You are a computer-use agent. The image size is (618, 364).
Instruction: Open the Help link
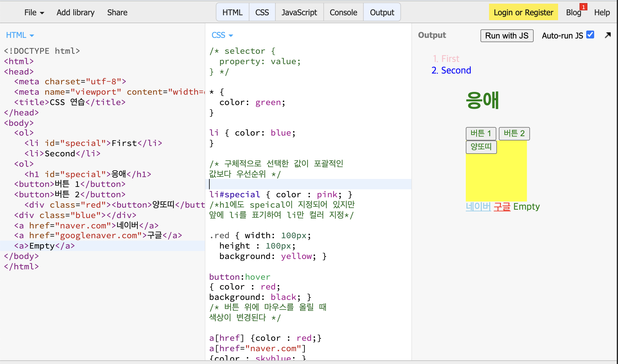coord(602,13)
